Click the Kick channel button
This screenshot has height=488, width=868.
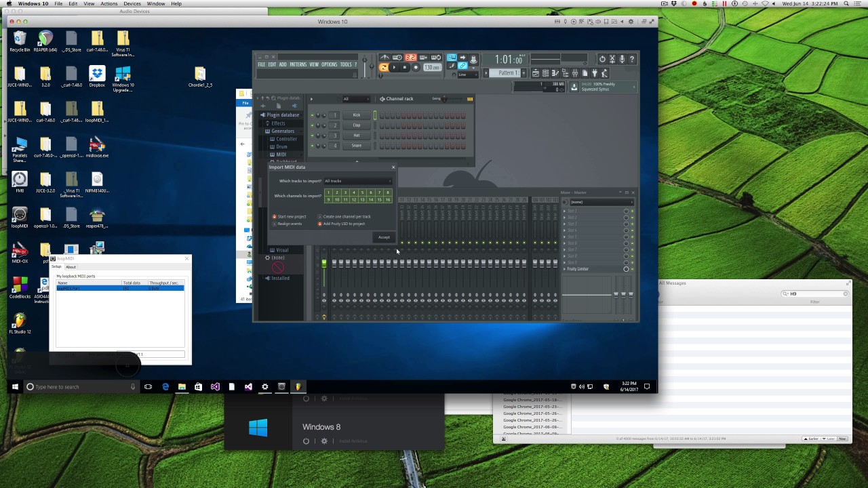(x=357, y=115)
